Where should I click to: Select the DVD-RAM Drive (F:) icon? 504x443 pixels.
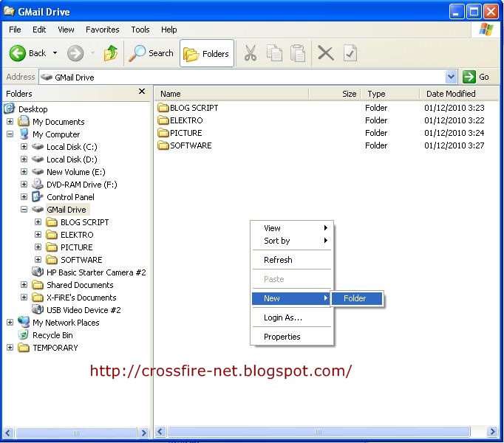(38, 184)
